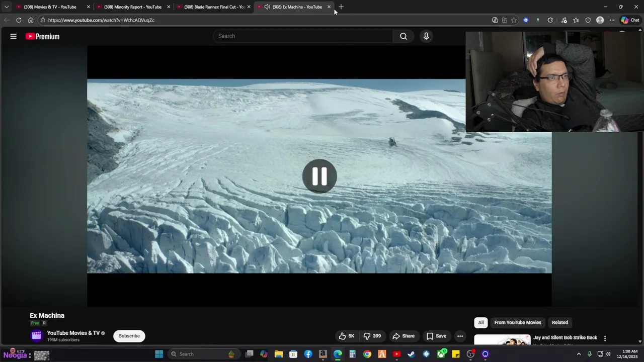Add this page to favorites star
The width and height of the screenshot is (644, 362).
click(514, 20)
